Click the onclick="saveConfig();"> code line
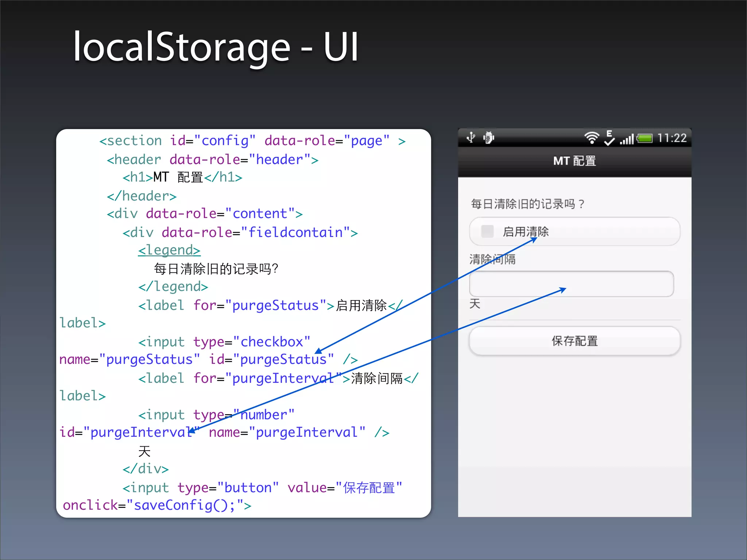This screenshot has height=560, width=747. [157, 505]
